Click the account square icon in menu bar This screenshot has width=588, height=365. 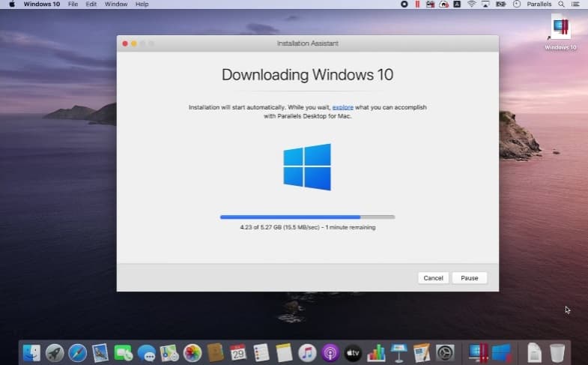point(457,4)
